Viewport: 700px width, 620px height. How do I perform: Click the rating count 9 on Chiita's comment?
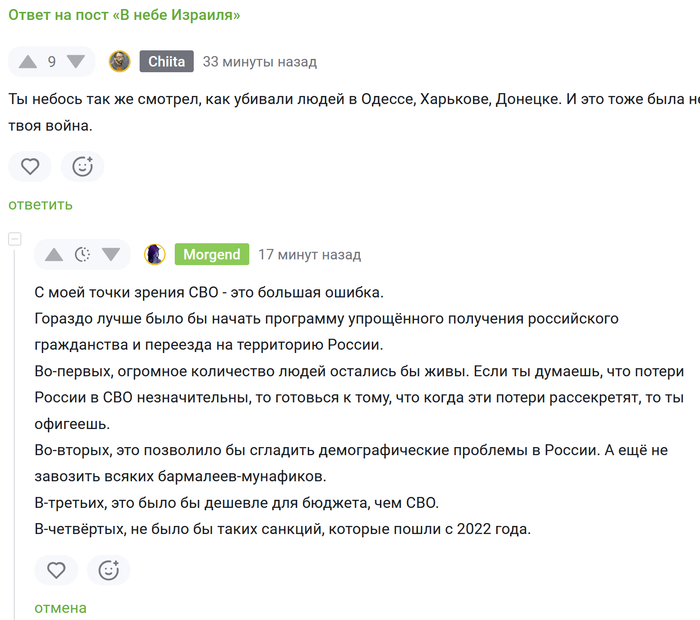coord(52,62)
